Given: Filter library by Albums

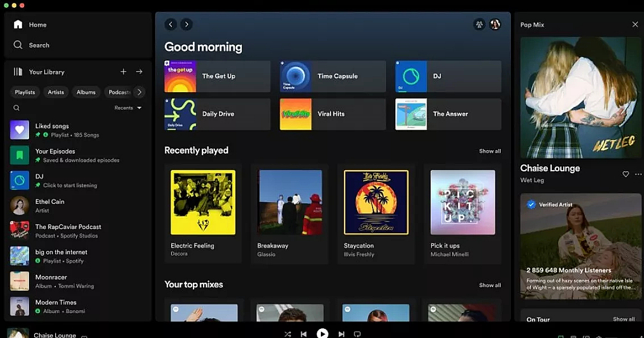Looking at the screenshot, I should pos(86,92).
